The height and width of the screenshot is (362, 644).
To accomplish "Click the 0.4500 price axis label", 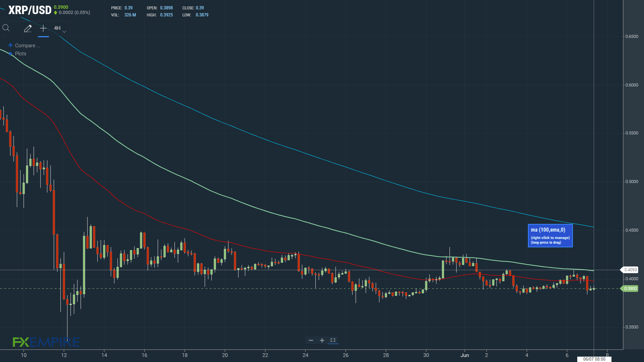I will tap(632, 230).
